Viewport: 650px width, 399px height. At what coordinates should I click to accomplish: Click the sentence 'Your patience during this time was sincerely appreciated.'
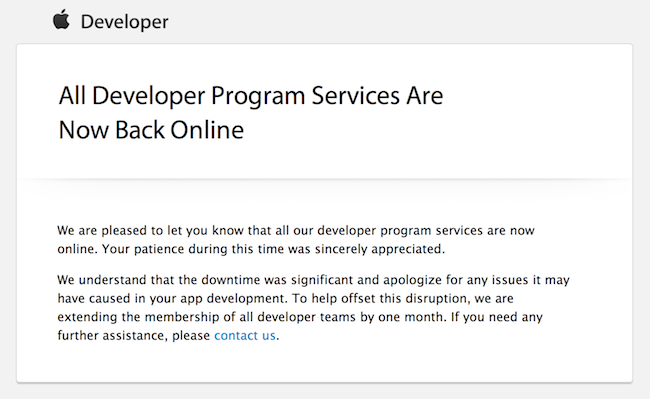273,249
